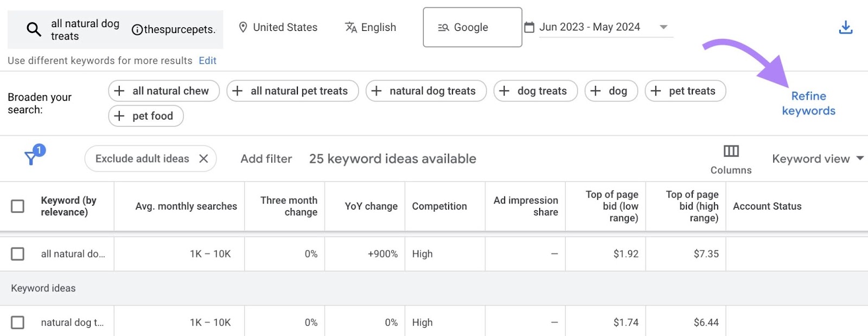Viewport: 868px width, 336px height.
Task: Check the 'natural dog t...' keyword row
Action: click(18, 322)
